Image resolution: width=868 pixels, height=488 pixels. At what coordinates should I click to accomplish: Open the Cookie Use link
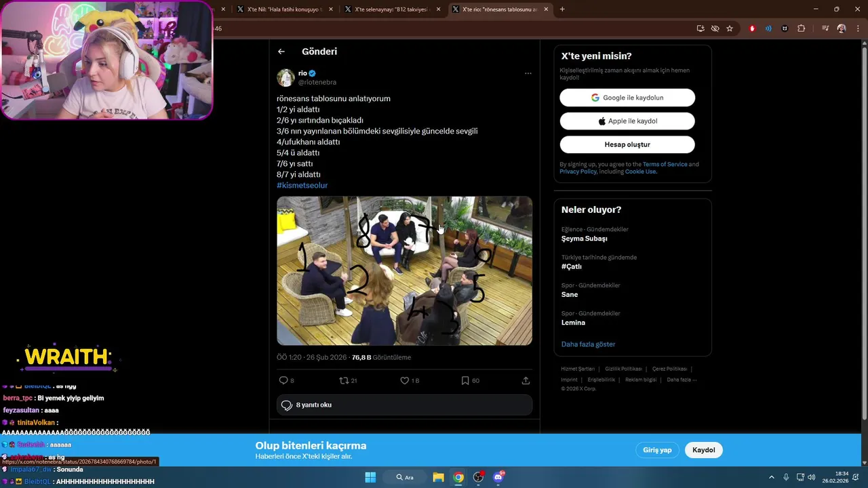click(640, 171)
